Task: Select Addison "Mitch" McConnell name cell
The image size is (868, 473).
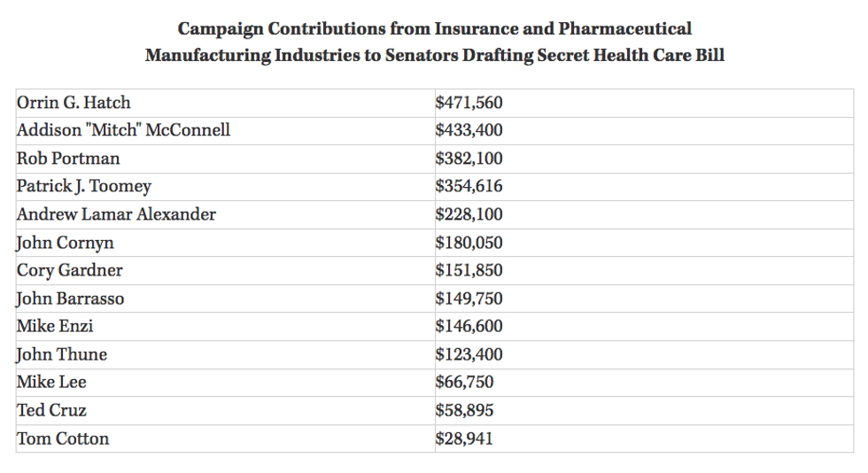Action: click(x=123, y=130)
